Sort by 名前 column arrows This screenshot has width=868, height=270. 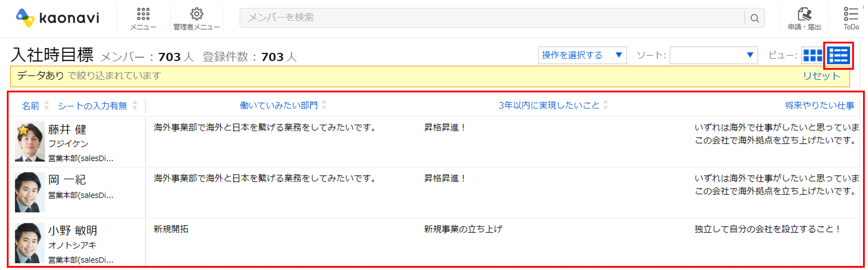coord(46,106)
